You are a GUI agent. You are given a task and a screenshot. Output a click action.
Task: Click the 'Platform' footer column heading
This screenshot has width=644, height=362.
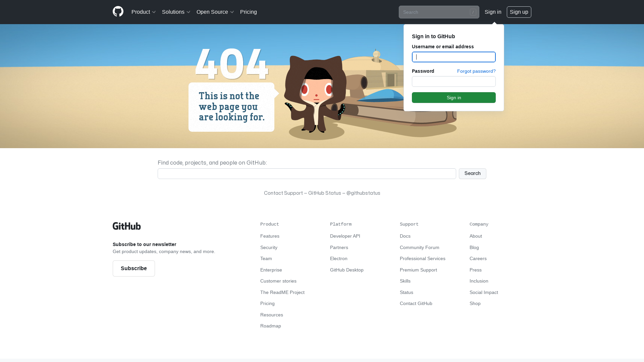pyautogui.click(x=341, y=224)
